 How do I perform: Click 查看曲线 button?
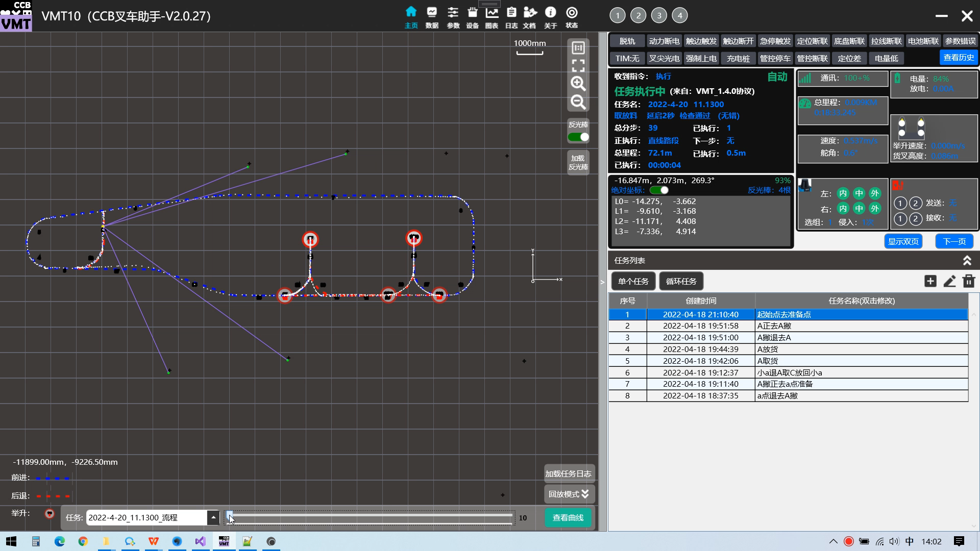pyautogui.click(x=568, y=517)
